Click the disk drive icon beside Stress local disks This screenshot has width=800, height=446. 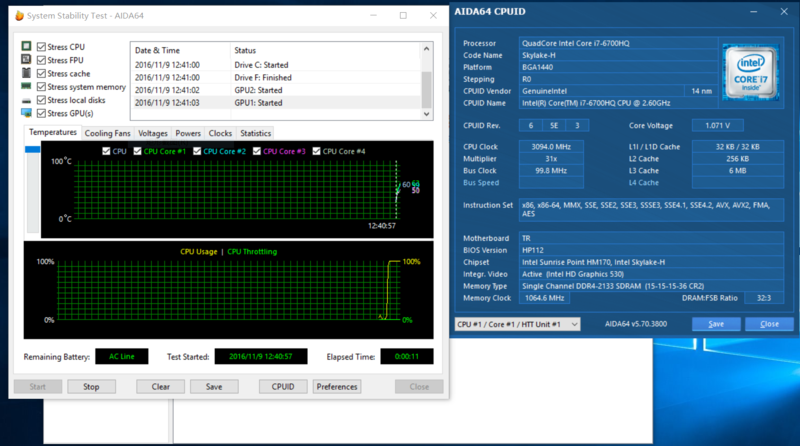[x=27, y=101]
